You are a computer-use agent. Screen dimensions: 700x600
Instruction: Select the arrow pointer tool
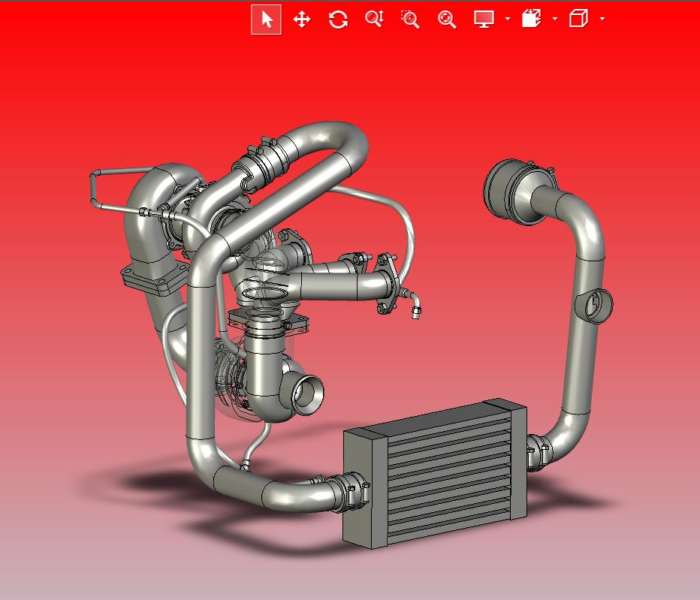click(x=267, y=20)
